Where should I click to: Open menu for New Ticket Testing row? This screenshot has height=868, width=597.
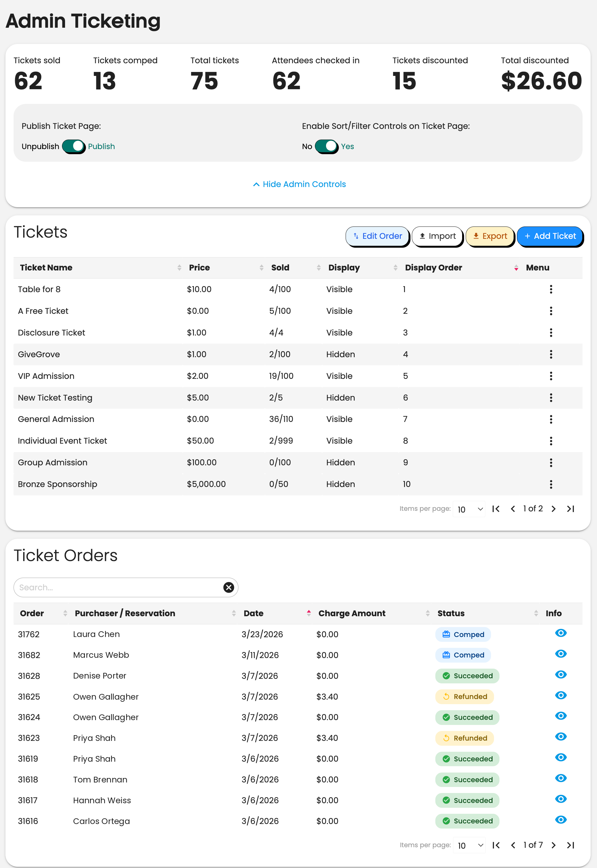click(x=551, y=398)
